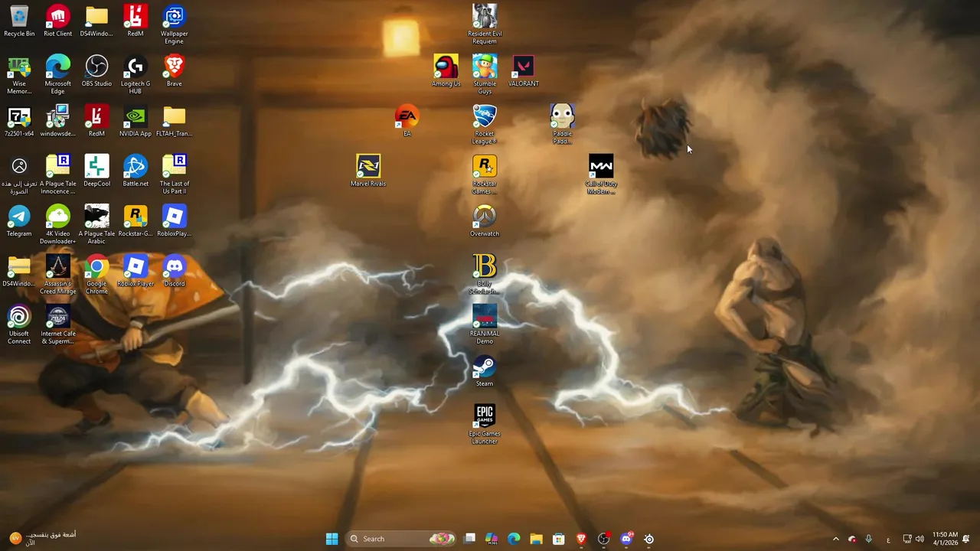Click the taskbar Search box

[401, 539]
